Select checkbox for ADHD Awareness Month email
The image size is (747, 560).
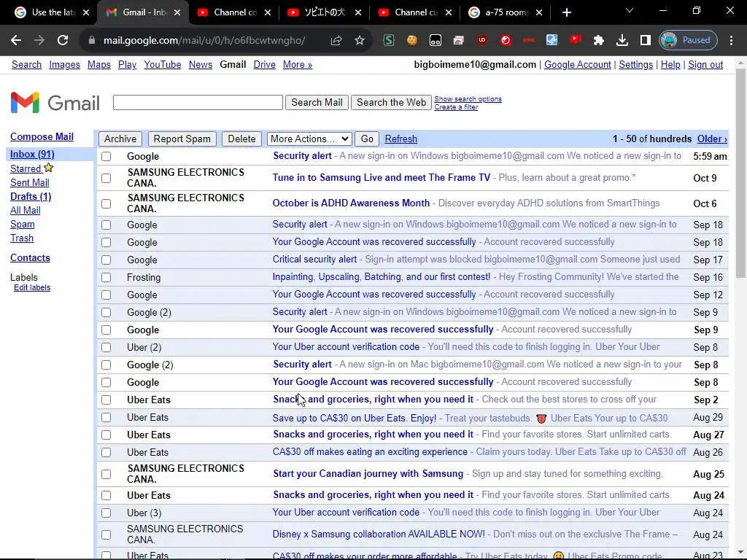[107, 204]
